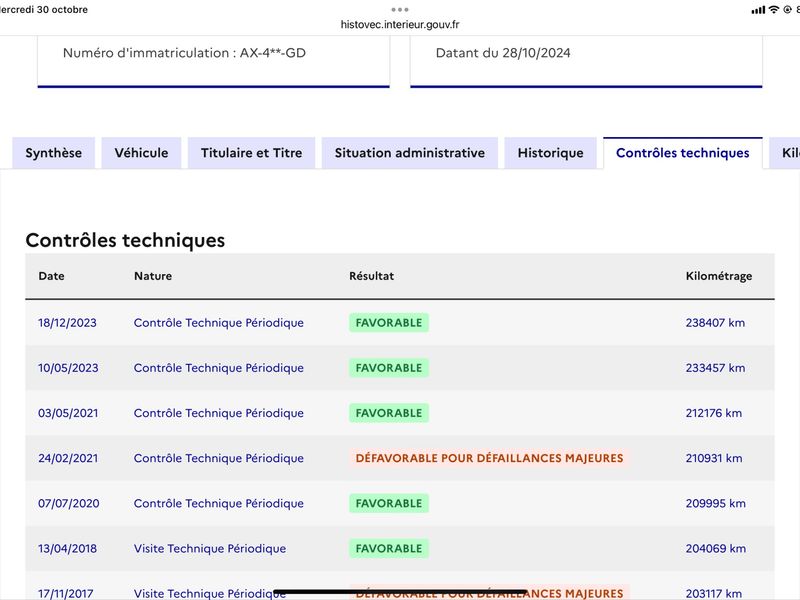Select the date 24/02/2021
Image resolution: width=800 pixels, height=600 pixels.
[68, 458]
